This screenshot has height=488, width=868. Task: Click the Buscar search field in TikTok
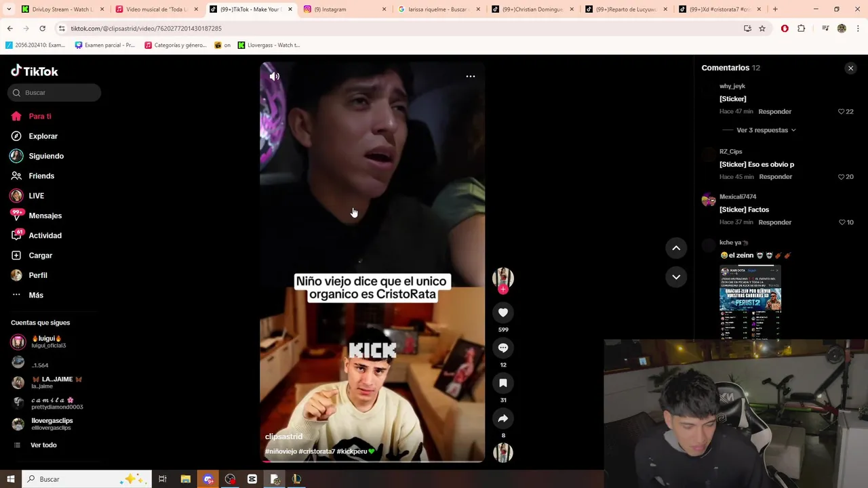pos(54,92)
